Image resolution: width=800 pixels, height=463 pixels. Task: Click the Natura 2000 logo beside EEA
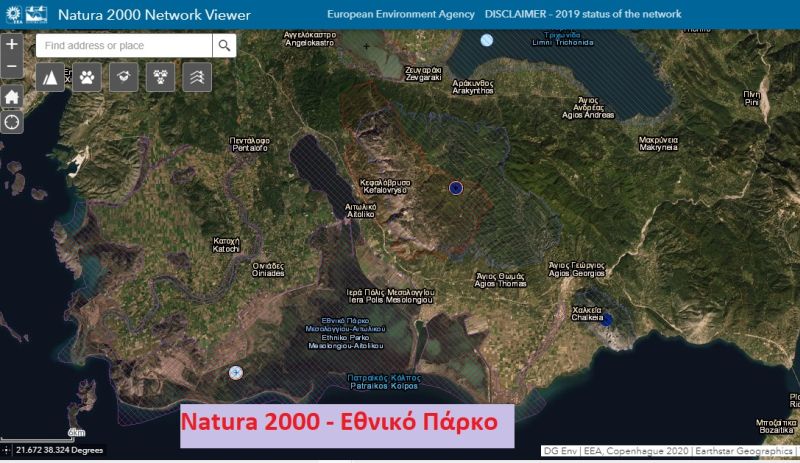37,14
